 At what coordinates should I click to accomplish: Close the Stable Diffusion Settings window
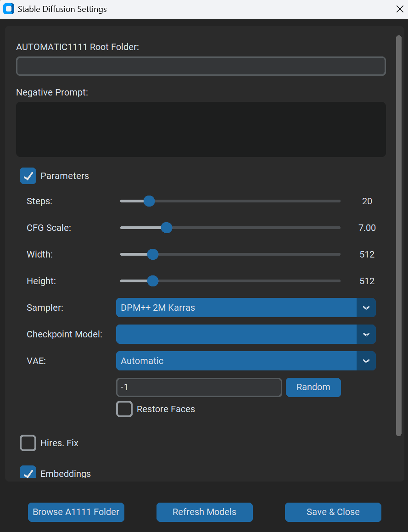(x=399, y=9)
